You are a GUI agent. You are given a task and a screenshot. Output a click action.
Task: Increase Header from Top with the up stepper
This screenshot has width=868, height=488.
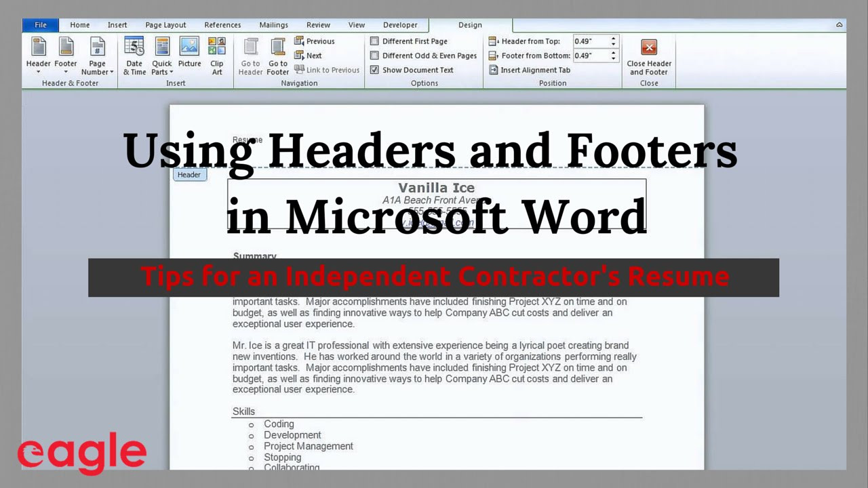point(612,38)
